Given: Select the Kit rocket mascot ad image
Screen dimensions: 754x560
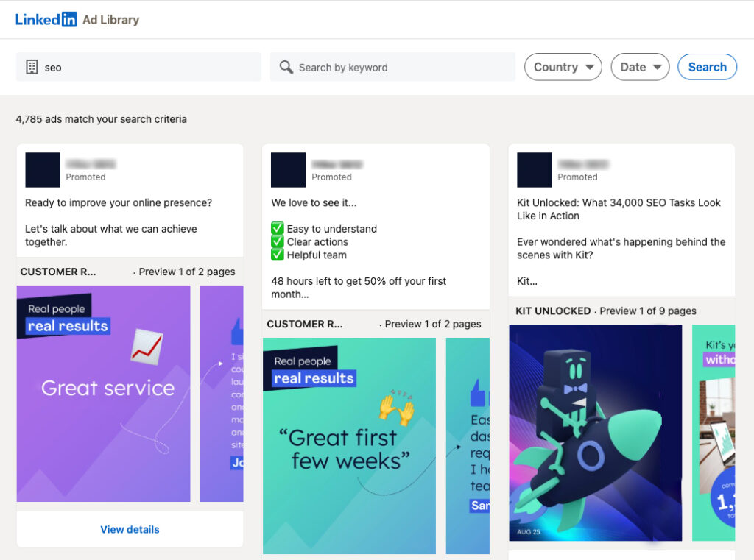Looking at the screenshot, I should pyautogui.click(x=595, y=433).
